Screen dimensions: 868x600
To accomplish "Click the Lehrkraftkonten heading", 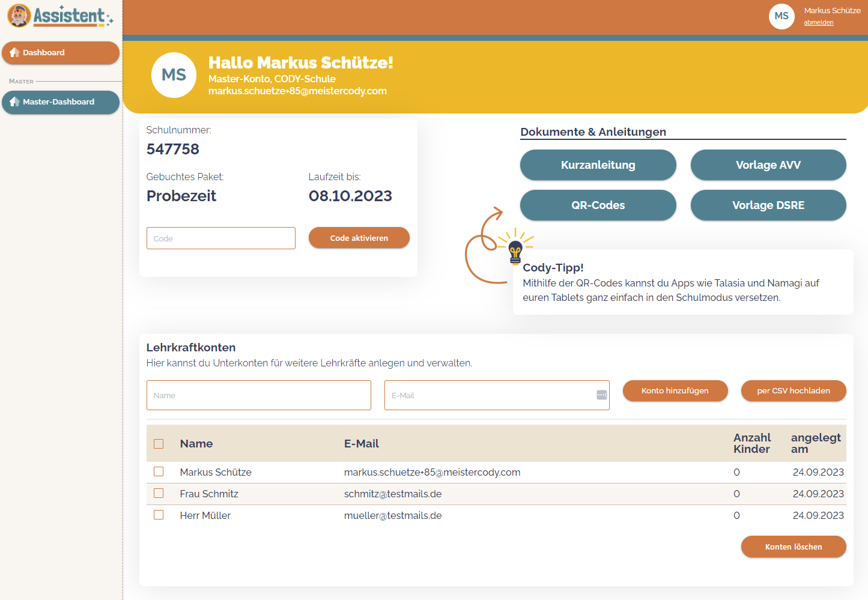I will point(191,348).
